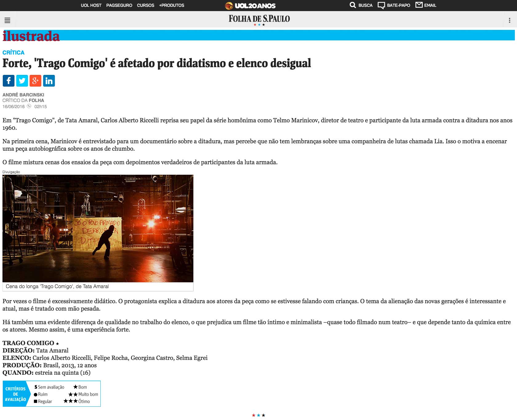
Task: Click the search magnifier icon
Action: pyautogui.click(x=353, y=5)
